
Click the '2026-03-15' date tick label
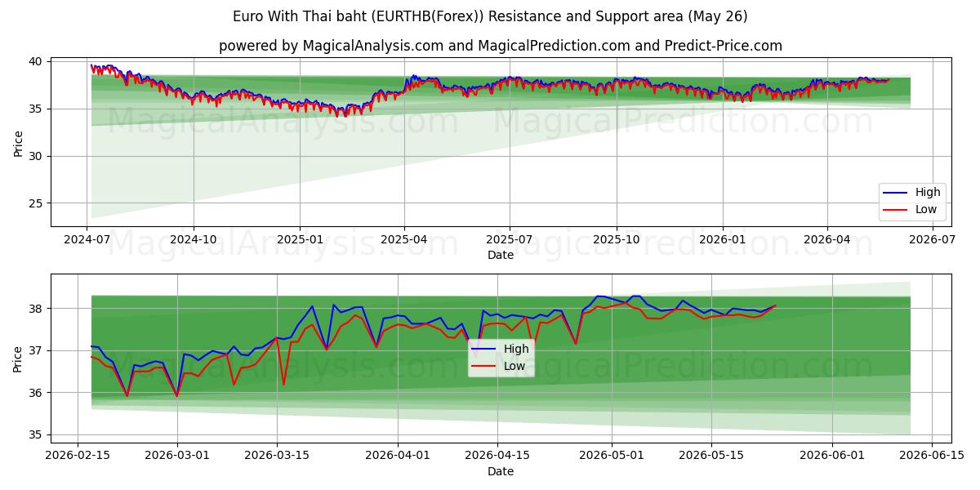click(x=278, y=457)
